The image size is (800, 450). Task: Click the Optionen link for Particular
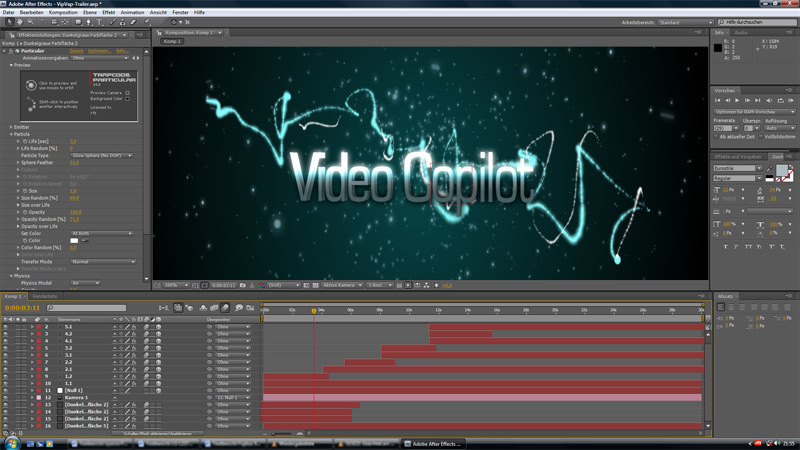click(99, 51)
